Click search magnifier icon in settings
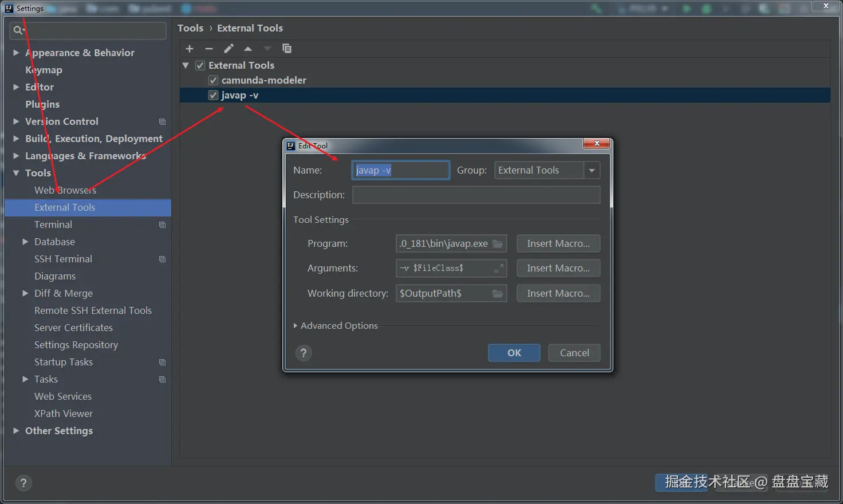The width and height of the screenshot is (843, 504). click(x=18, y=30)
